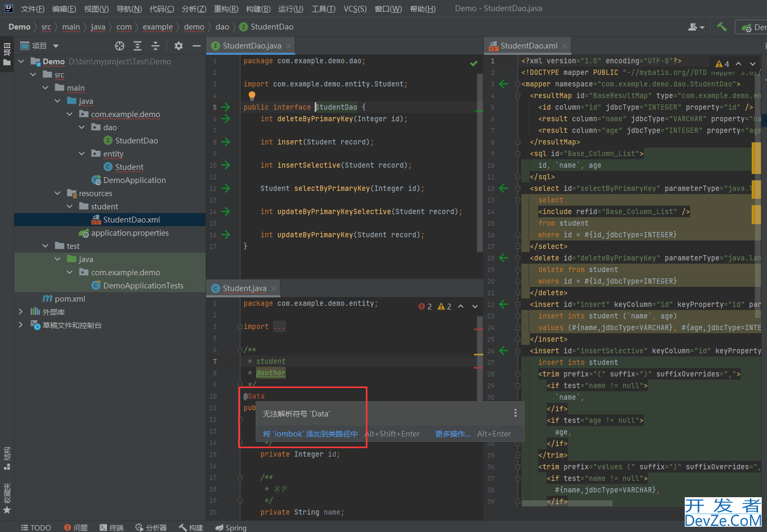This screenshot has width=767, height=532.
Task: Click gutter arrow beside insertSelective method
Action: pyautogui.click(x=226, y=165)
